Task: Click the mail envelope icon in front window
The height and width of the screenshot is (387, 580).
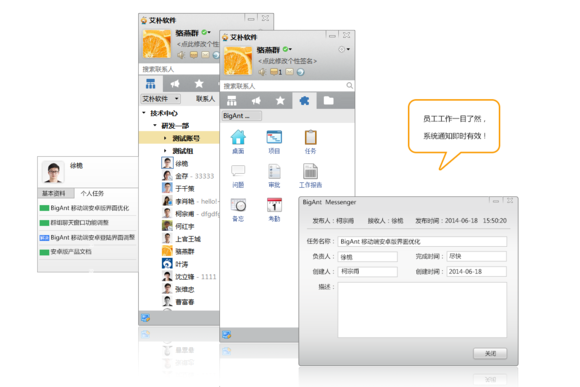Action: (290, 72)
